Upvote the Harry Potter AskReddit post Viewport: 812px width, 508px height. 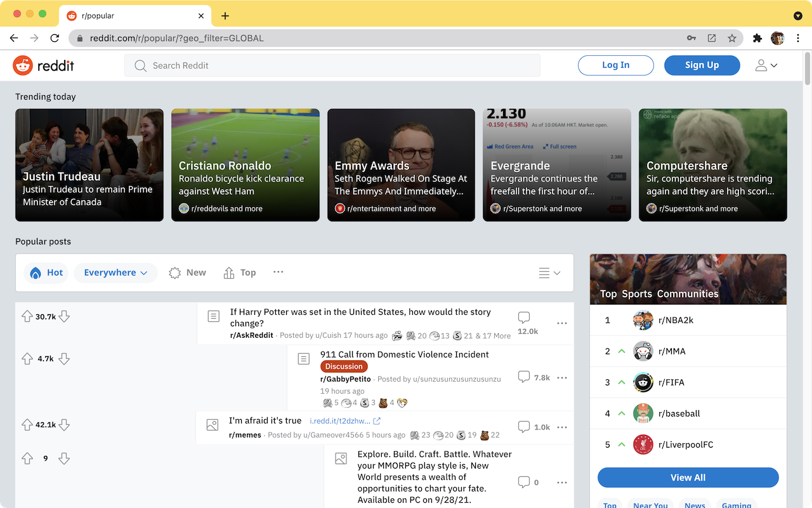click(27, 316)
